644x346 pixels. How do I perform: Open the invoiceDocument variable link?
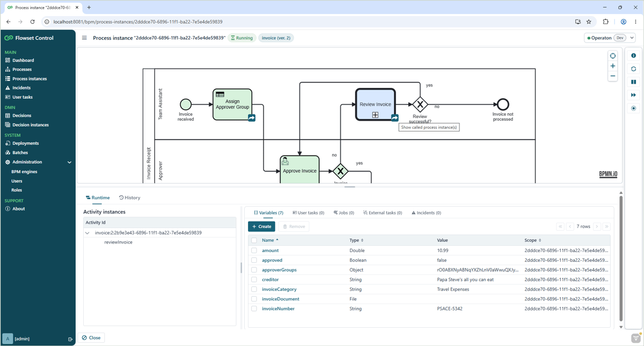(x=280, y=299)
